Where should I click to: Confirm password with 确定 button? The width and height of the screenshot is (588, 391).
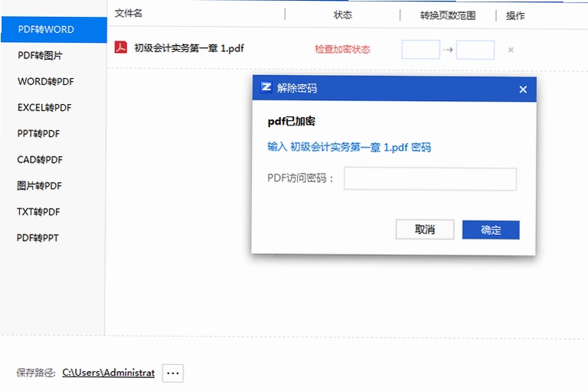click(491, 230)
